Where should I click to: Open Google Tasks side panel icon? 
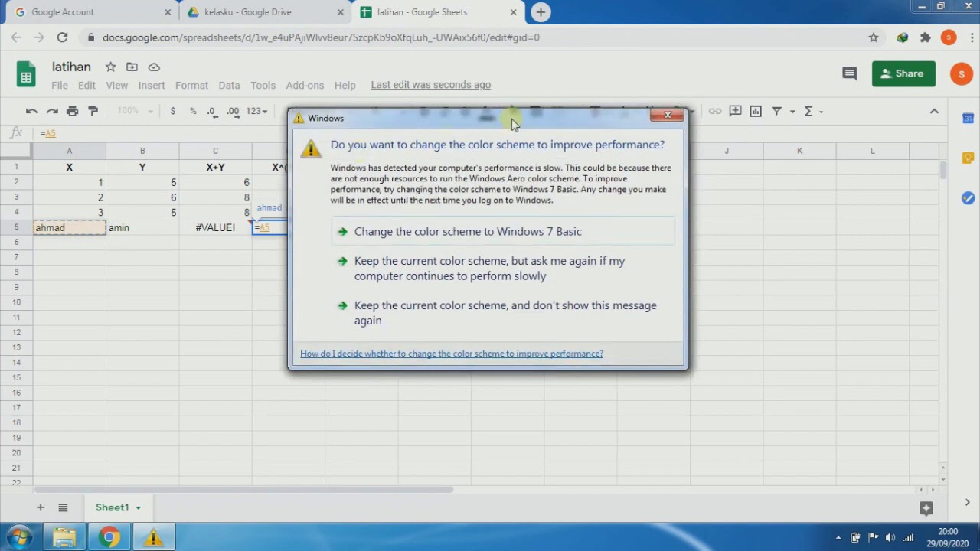pos(968,197)
